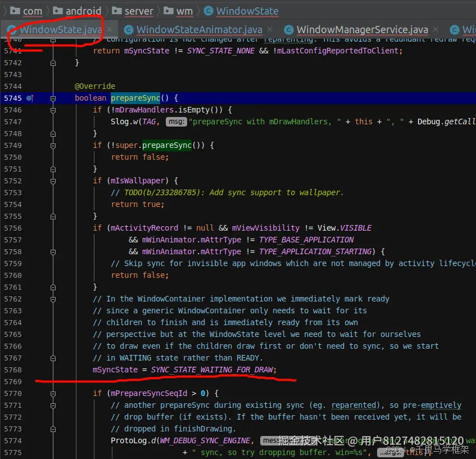Close the WindowManagerService.java tab

(x=436, y=29)
